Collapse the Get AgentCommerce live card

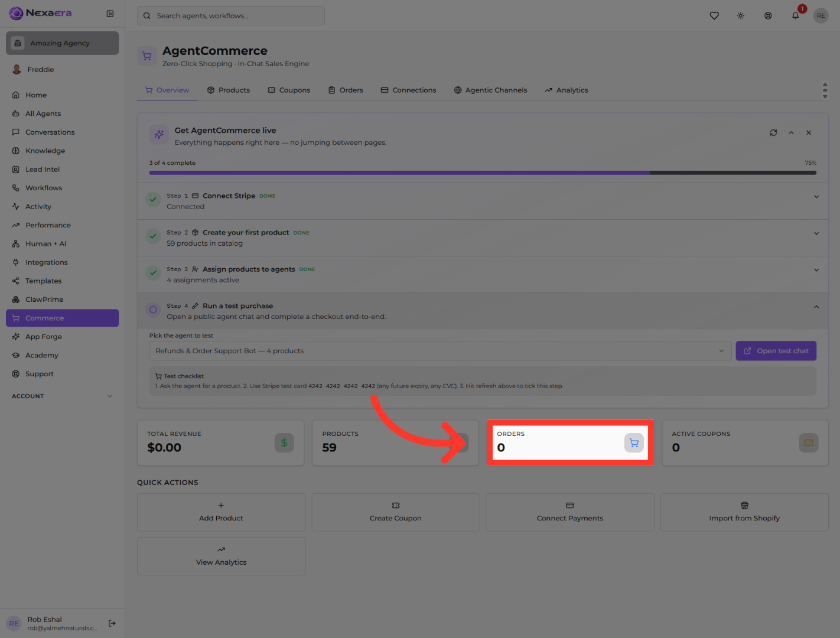point(791,133)
